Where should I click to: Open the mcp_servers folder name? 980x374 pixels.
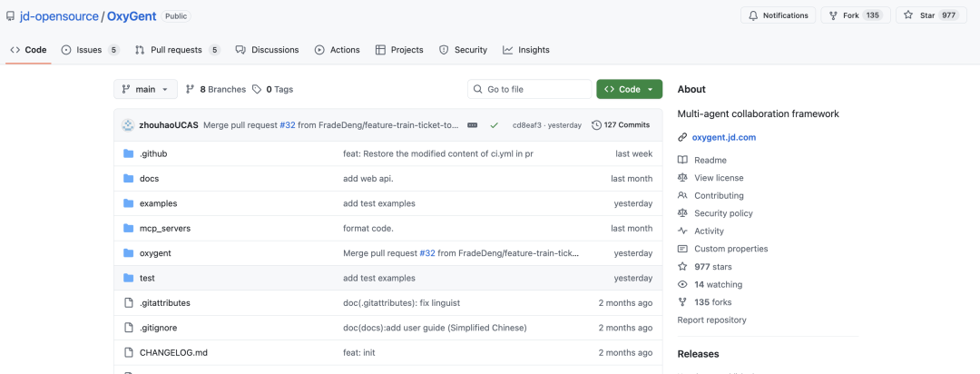165,228
